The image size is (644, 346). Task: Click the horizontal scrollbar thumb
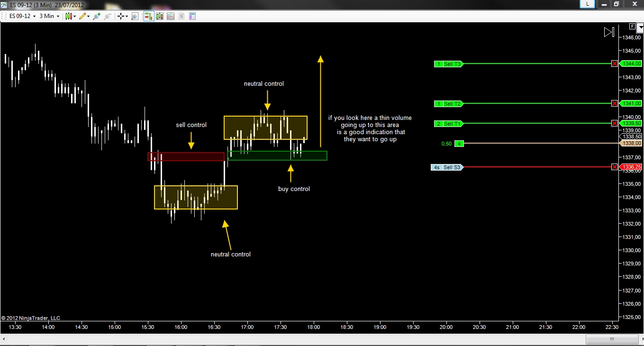coord(612,339)
